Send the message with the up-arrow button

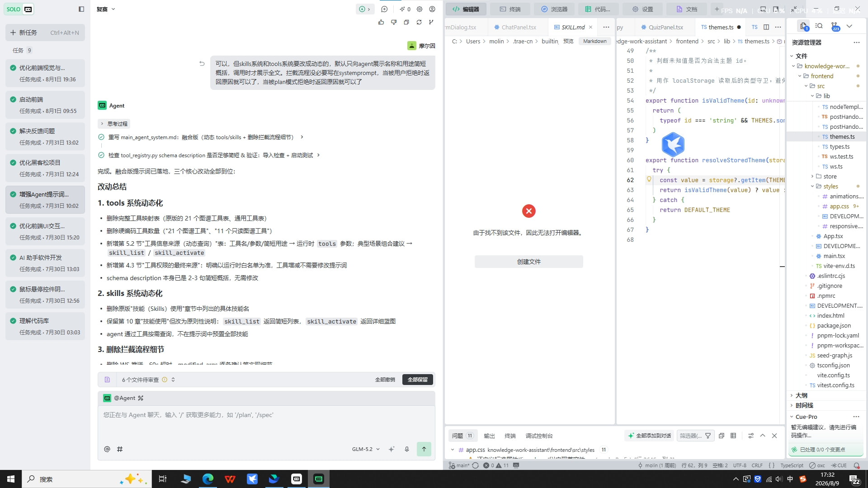424,449
